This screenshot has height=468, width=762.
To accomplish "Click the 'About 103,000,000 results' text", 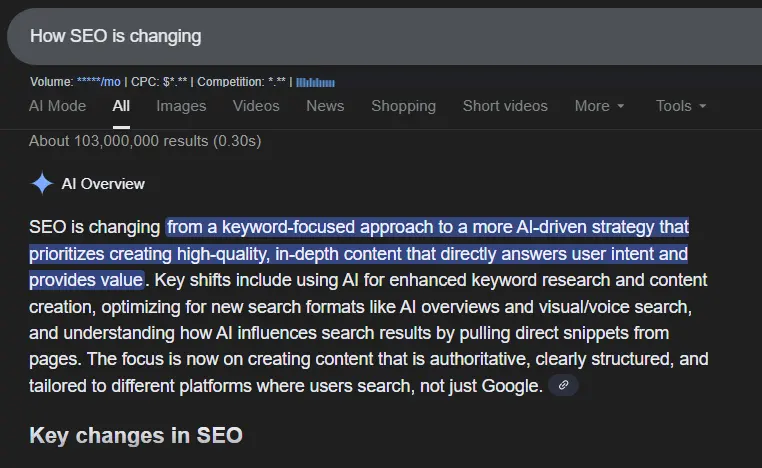I will coord(145,141).
